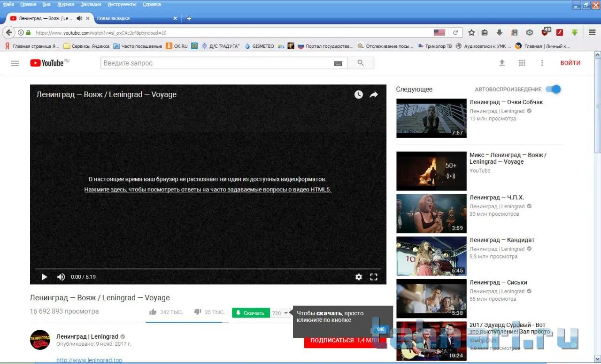
Task: Click the ВОЙТИ sign-in button
Action: [570, 63]
